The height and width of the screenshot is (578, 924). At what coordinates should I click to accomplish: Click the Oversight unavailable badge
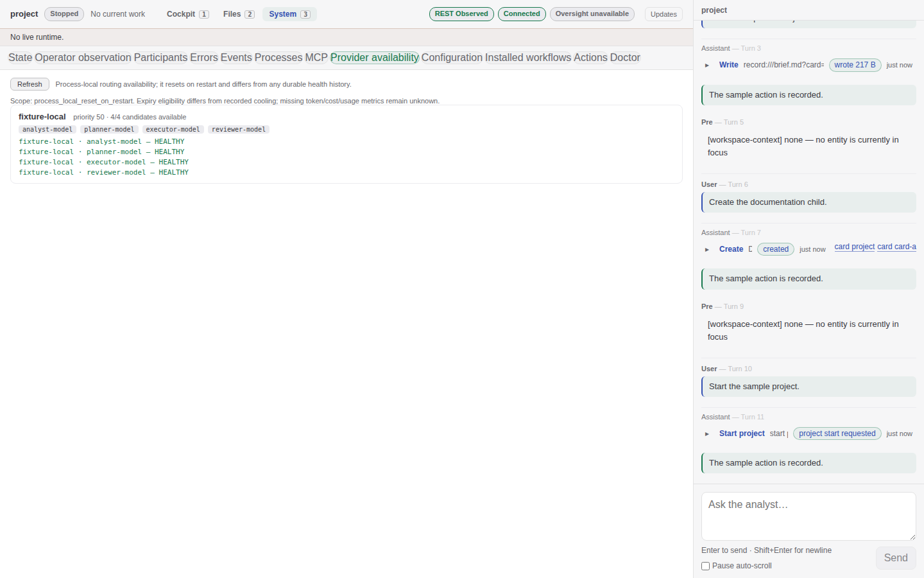point(592,14)
